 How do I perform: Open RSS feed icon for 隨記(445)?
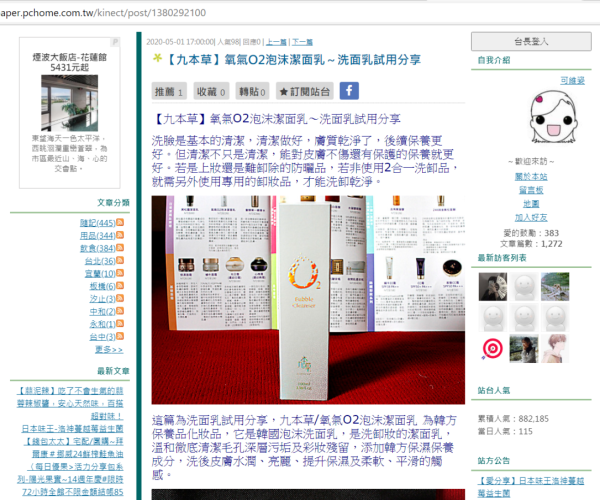120,222
